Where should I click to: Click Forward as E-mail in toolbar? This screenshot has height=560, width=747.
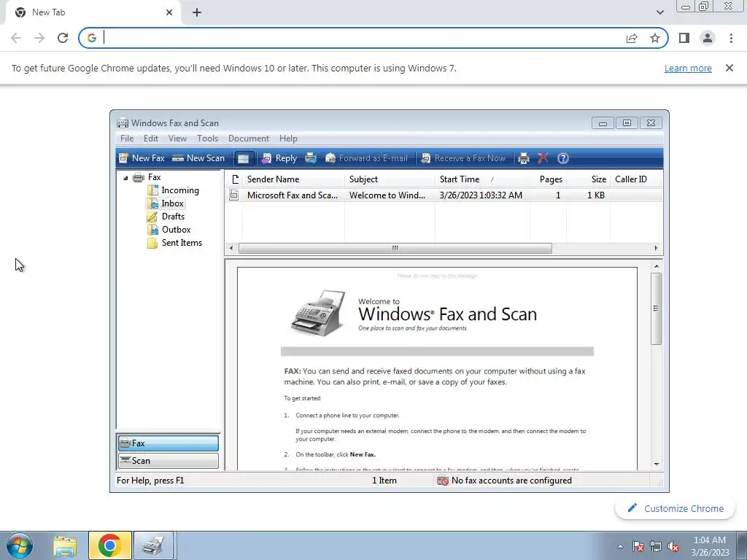click(366, 158)
